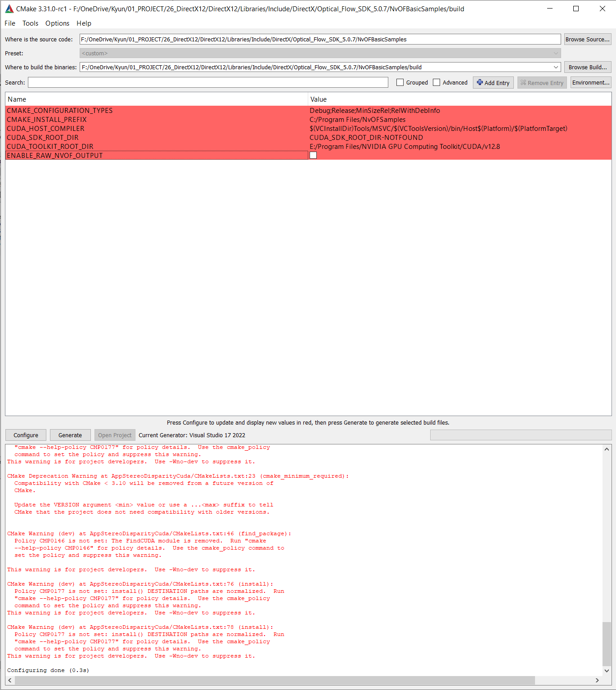
Task: Open the Options menu
Action: pos(58,23)
